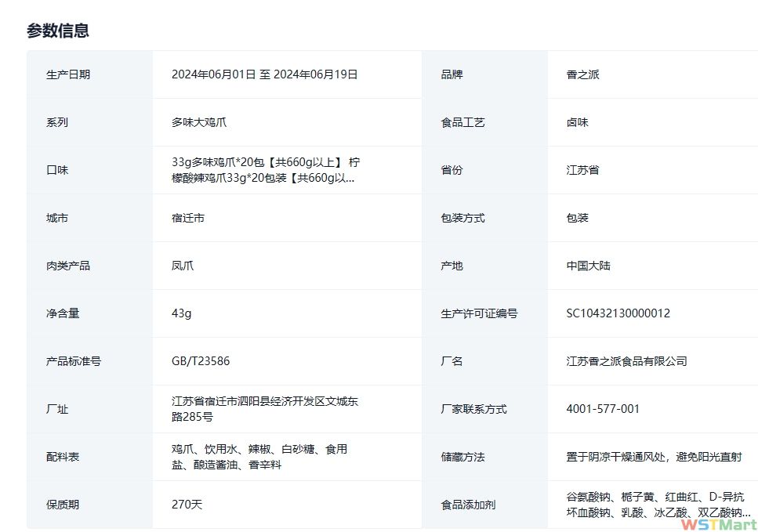Viewport: 758px width, 532px height.
Task: Expand the truncated 口味 flavor description
Action: 266,170
